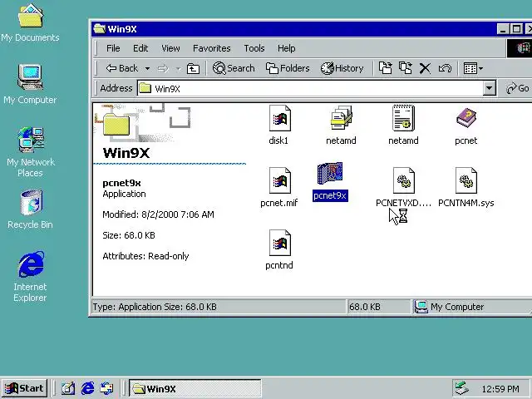Screen dimensions: 532x399
Task: Click the system tray network icon
Action: tap(461, 389)
